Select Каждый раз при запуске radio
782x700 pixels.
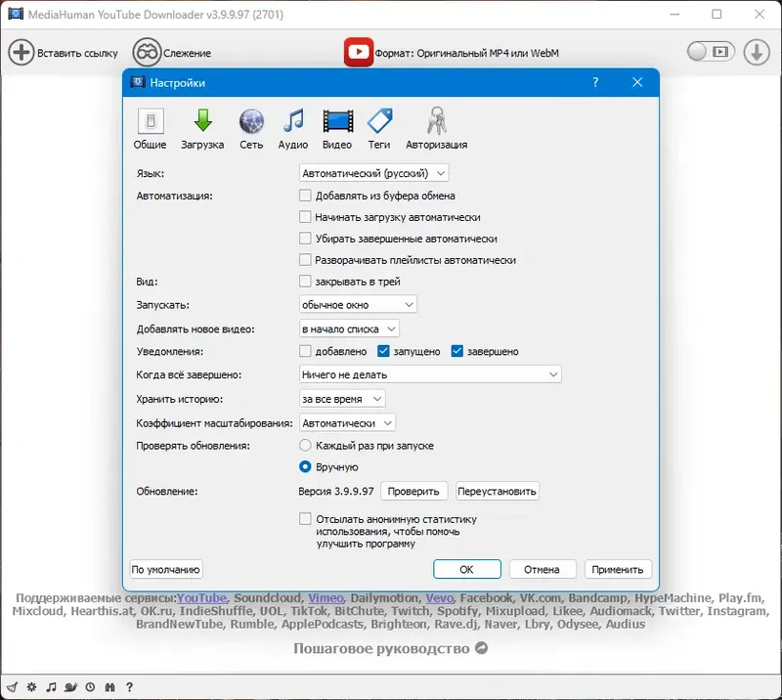305,445
